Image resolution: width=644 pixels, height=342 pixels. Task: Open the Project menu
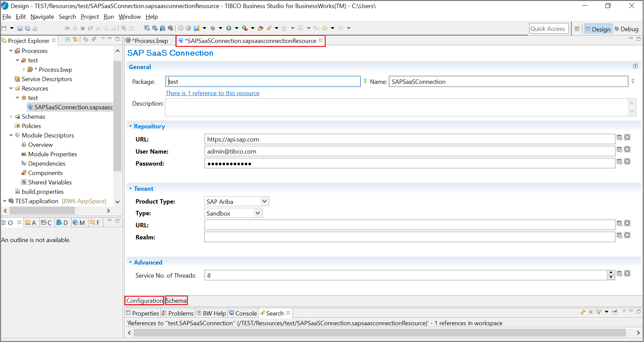(x=90, y=17)
